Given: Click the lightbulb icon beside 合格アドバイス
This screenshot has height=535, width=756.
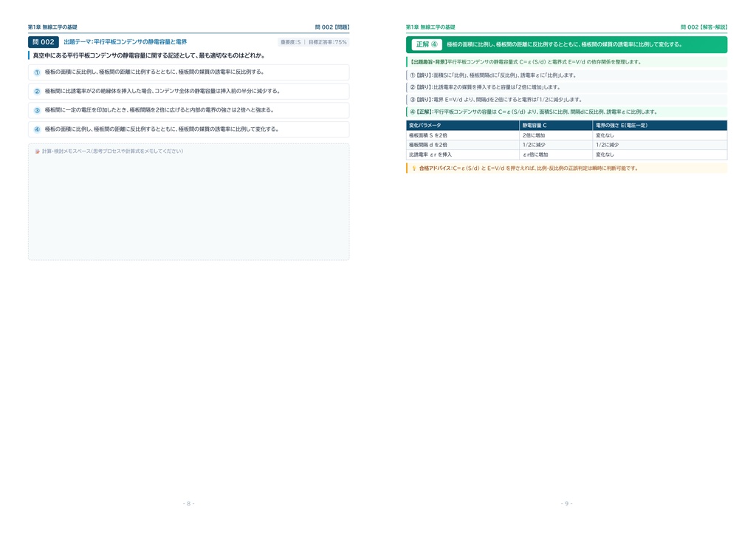Looking at the screenshot, I should coord(414,168).
